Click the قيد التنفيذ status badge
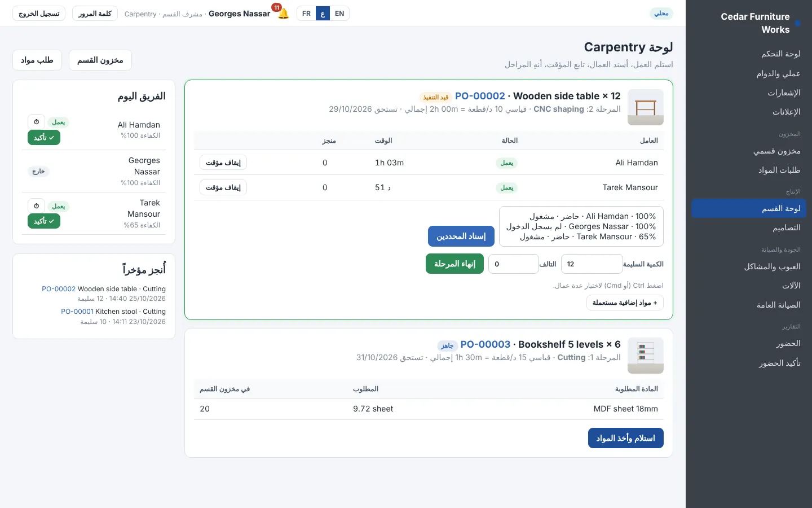This screenshot has height=508, width=812. pos(436,97)
